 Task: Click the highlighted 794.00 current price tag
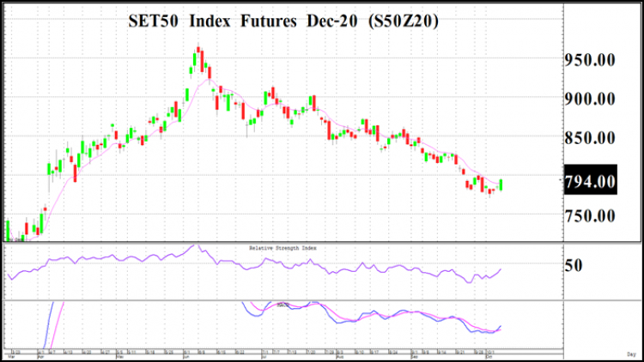(590, 180)
